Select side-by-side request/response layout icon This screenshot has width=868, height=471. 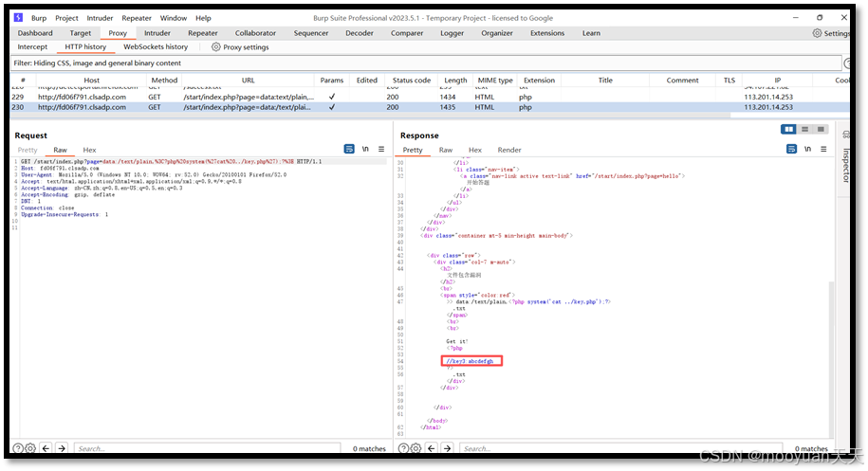[788, 129]
